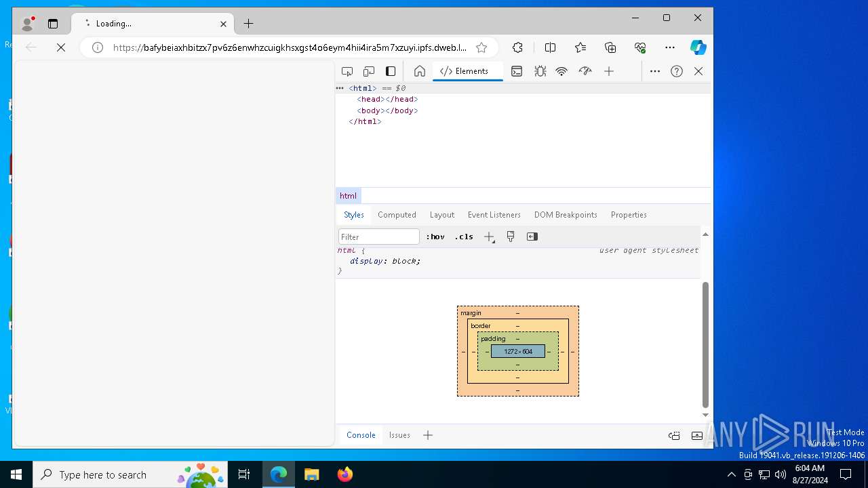Open the Console tool icon in DevTools toolbar
The image size is (868, 488).
coord(517,71)
